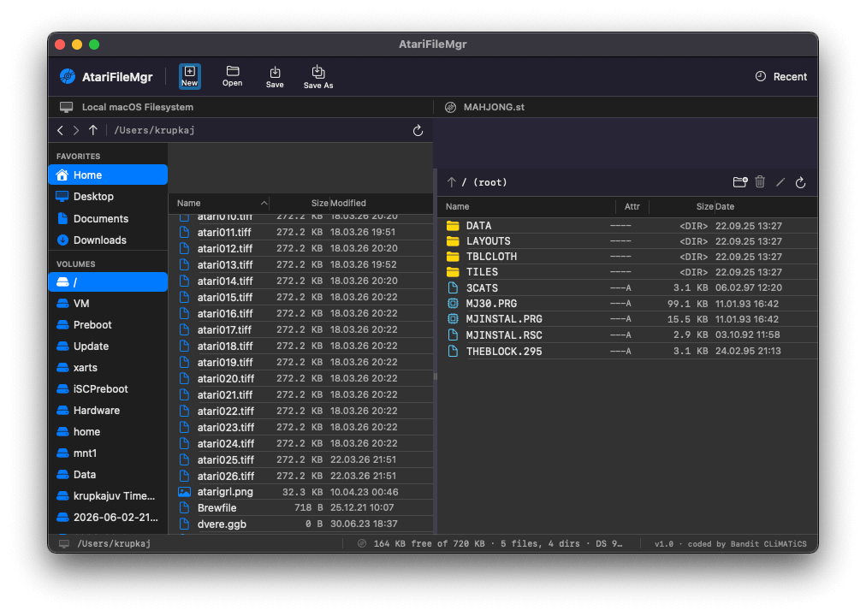Select Desktop in Favorites
This screenshot has width=866, height=616.
[x=108, y=197]
